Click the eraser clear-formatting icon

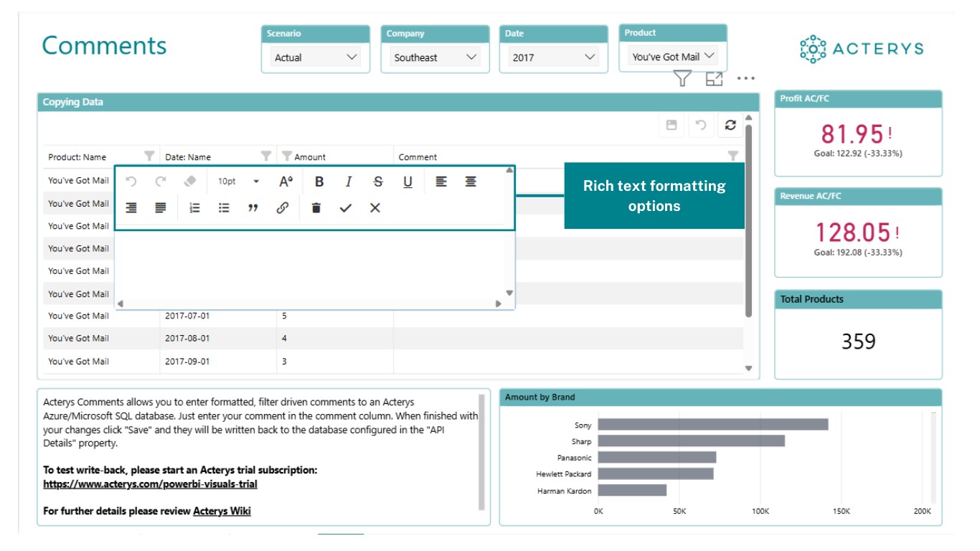(x=190, y=182)
